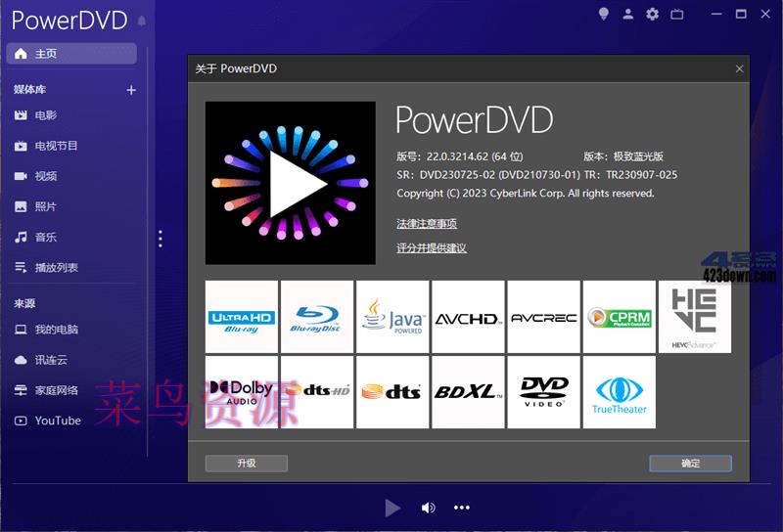Click the DVD Video logo tile

click(544, 392)
